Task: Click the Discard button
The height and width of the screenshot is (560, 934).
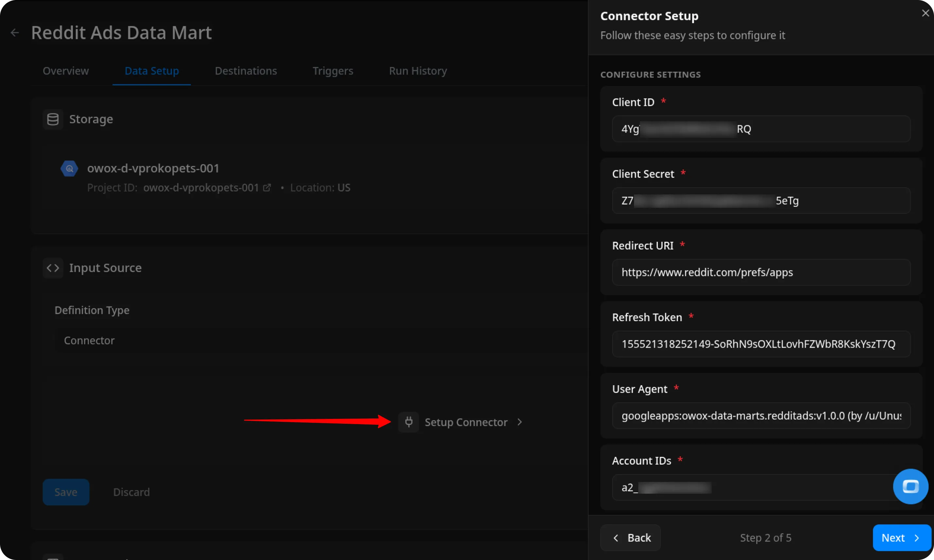Action: coord(131,492)
